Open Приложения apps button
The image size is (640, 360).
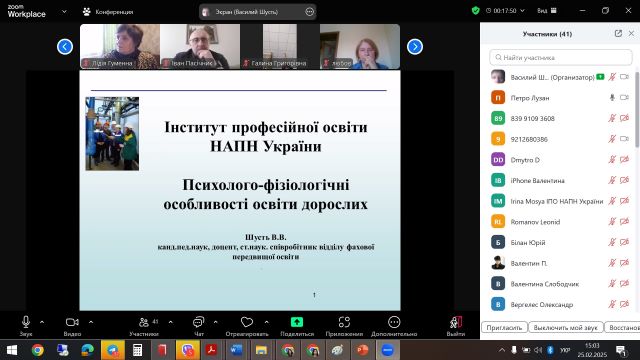[344, 326]
